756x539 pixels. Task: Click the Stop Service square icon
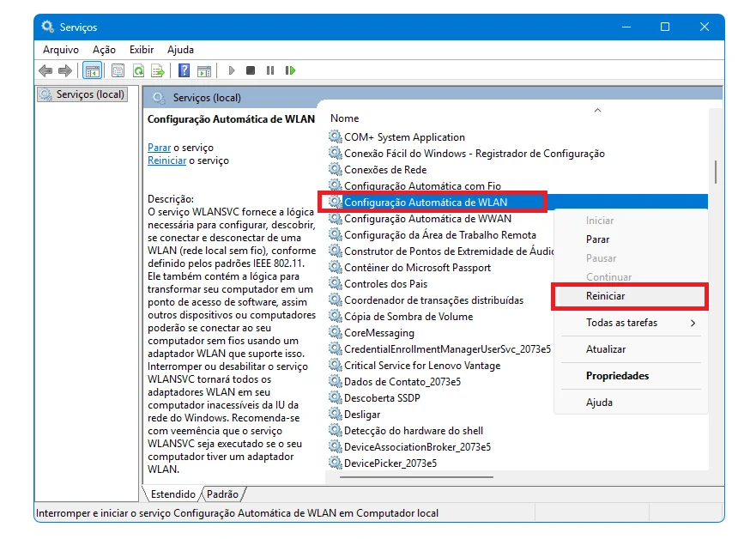point(251,71)
